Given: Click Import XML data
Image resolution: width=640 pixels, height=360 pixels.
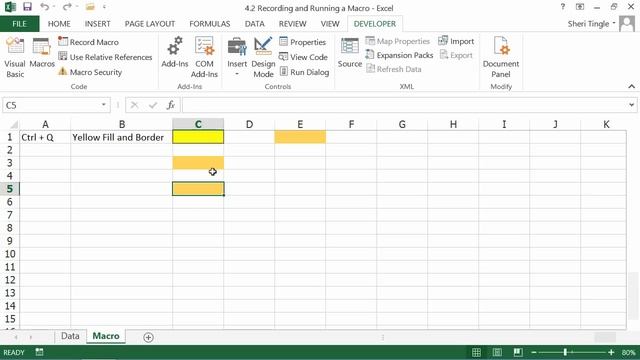Looking at the screenshot, I should (x=456, y=41).
